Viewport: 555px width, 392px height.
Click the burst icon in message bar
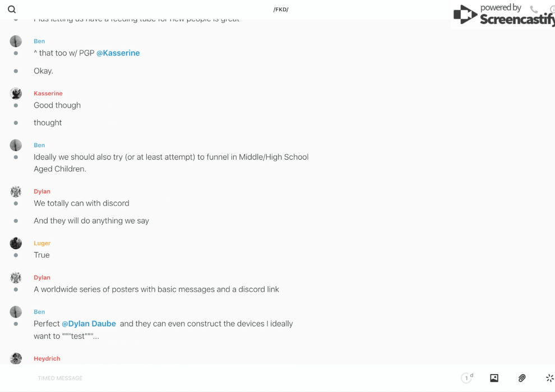click(549, 378)
